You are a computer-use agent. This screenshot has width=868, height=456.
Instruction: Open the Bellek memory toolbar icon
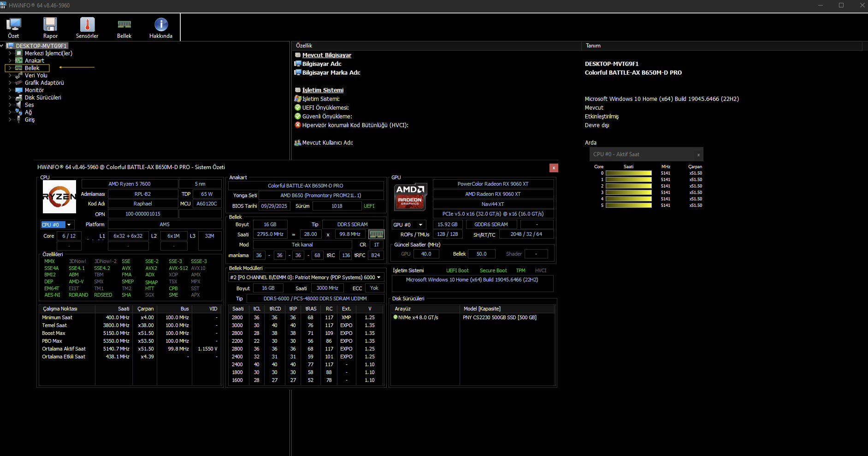click(x=124, y=24)
